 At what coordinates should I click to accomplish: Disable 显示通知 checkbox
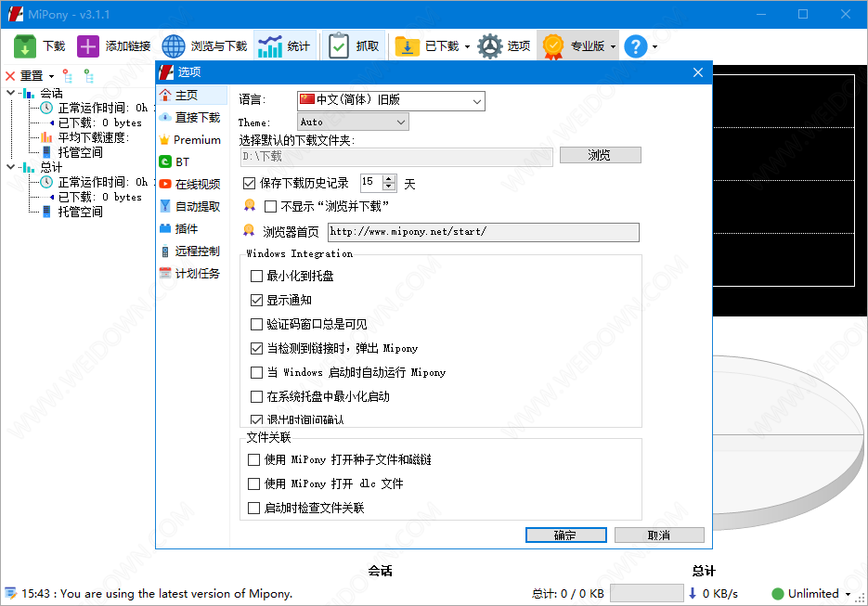(x=256, y=300)
